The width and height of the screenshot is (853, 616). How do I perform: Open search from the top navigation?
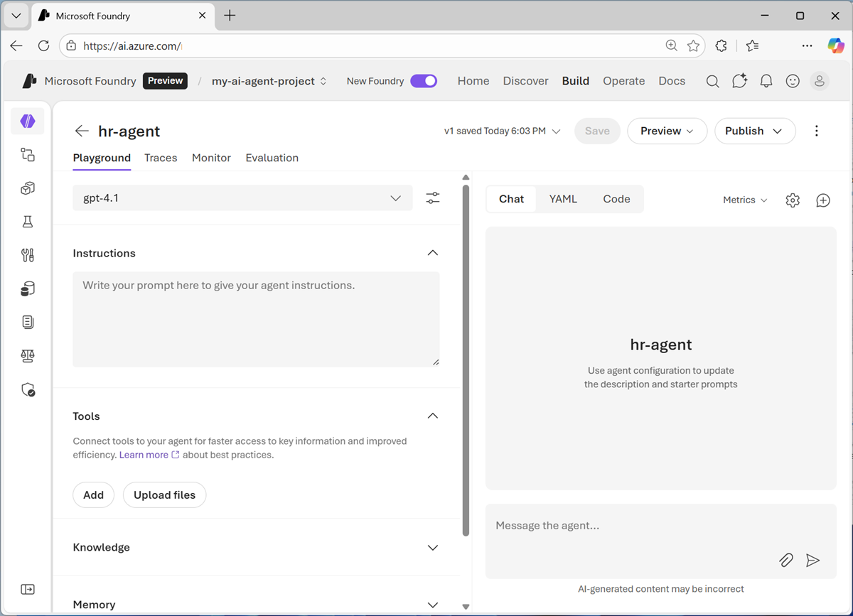(x=712, y=81)
